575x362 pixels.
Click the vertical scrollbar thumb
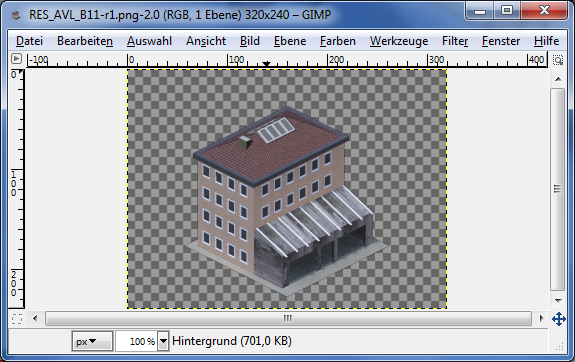pos(557,189)
